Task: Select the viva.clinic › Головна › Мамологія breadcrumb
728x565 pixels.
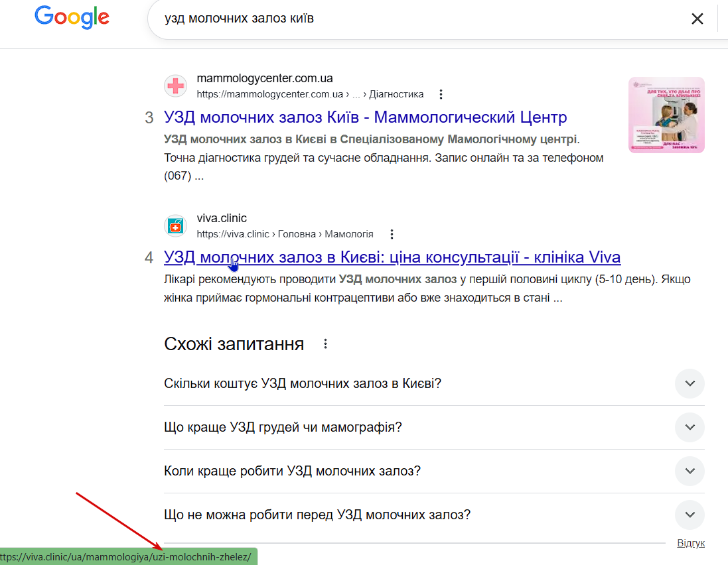Action: pos(285,234)
